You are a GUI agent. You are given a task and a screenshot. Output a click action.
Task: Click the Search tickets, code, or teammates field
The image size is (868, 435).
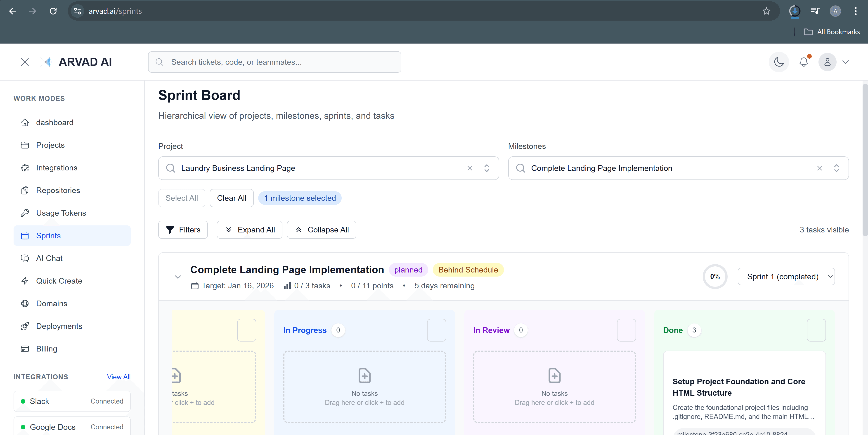274,62
